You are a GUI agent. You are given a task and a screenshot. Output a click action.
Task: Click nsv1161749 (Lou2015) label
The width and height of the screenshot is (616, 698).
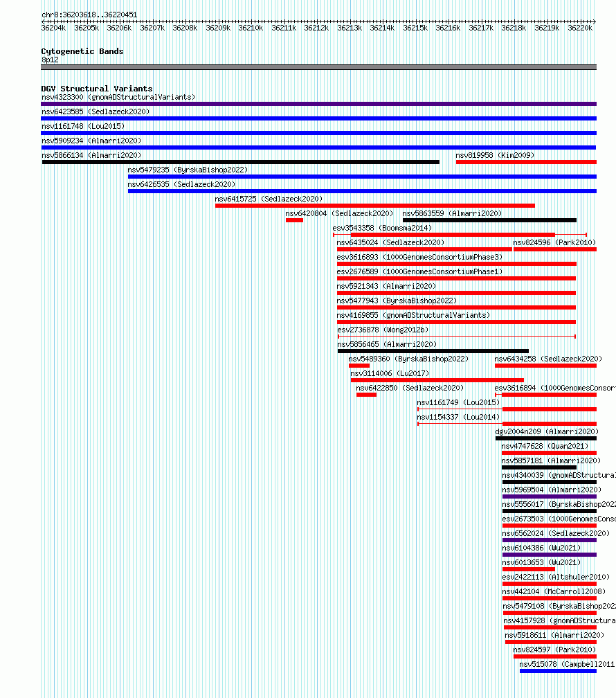coord(458,402)
